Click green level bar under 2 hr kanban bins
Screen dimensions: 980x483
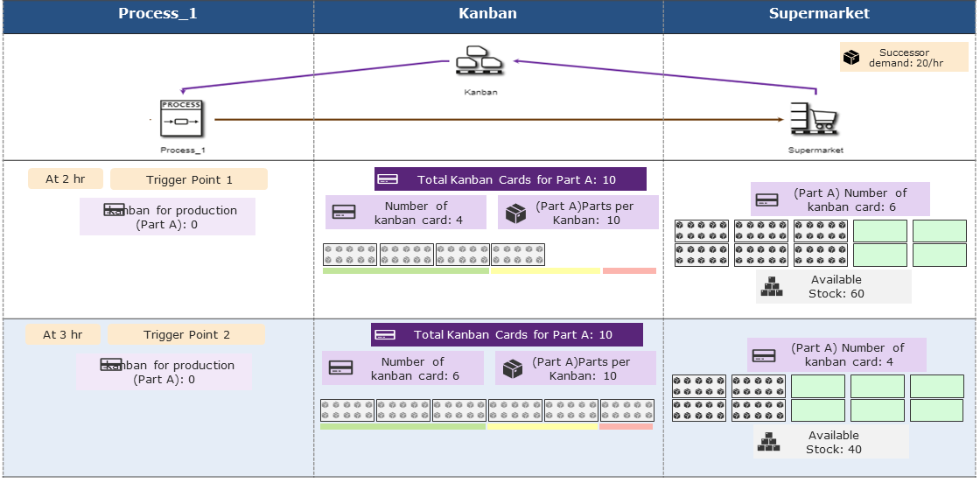[405, 271]
